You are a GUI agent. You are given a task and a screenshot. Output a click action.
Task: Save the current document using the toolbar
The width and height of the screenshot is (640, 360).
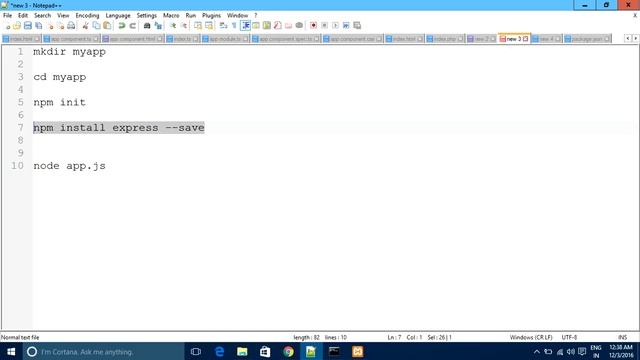point(28,26)
